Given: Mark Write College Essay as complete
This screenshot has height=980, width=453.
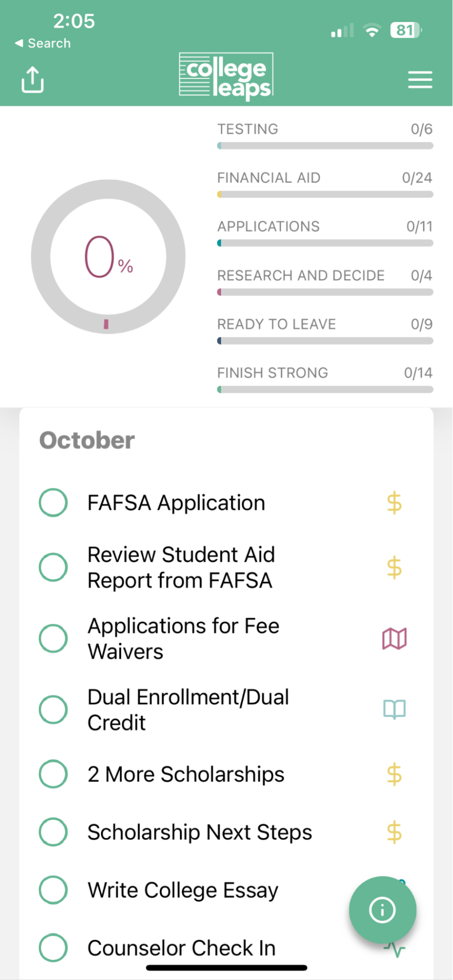Looking at the screenshot, I should 53,890.
